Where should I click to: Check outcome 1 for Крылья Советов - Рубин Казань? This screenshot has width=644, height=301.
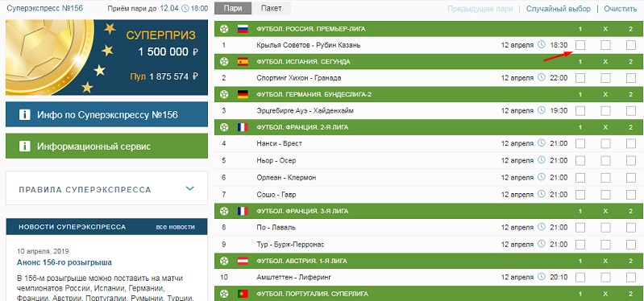(x=580, y=45)
